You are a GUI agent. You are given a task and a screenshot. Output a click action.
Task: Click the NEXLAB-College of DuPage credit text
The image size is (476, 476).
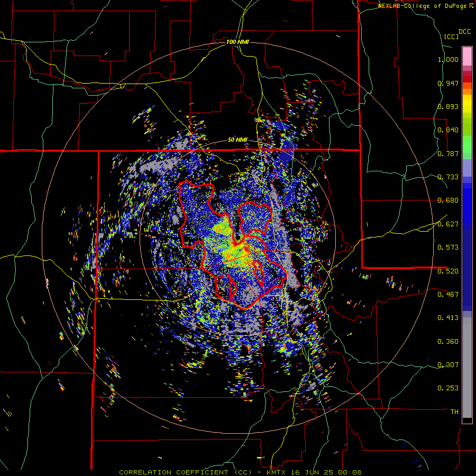[x=423, y=6]
